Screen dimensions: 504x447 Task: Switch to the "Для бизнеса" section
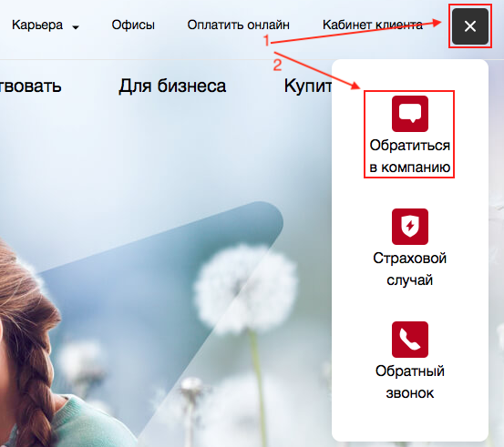(x=172, y=86)
